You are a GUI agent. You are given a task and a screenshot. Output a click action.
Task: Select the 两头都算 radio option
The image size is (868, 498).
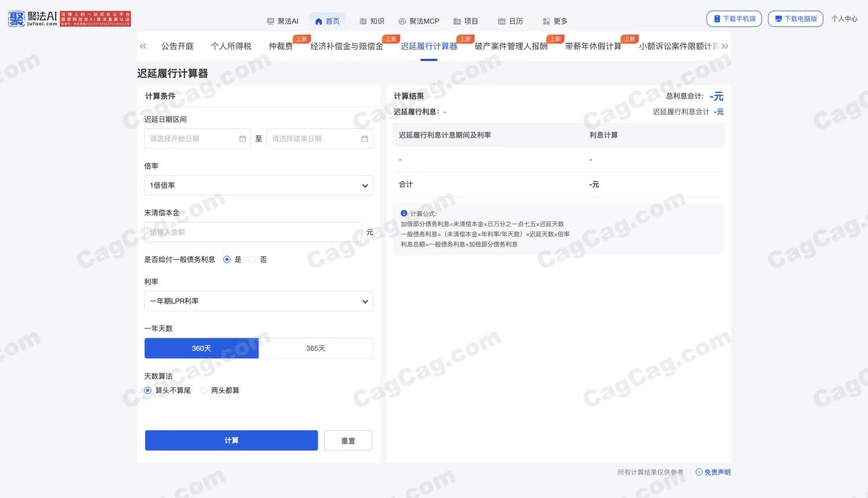click(x=204, y=390)
